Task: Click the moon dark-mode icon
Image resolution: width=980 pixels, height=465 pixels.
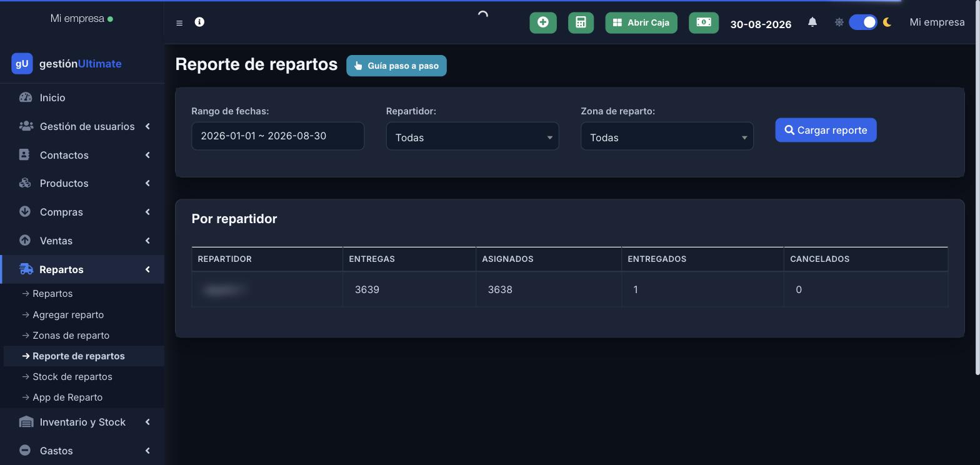Action: [887, 22]
